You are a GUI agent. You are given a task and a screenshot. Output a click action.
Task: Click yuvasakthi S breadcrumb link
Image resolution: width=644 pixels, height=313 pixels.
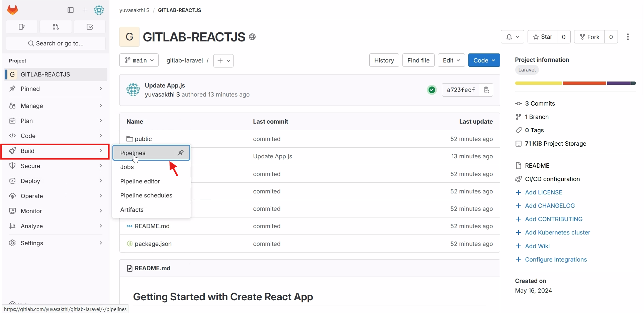[x=134, y=10]
